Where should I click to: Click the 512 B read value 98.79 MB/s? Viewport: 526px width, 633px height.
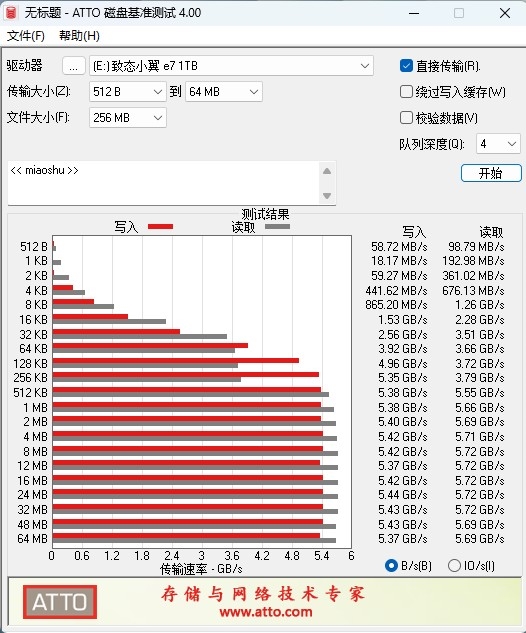pyautogui.click(x=476, y=247)
